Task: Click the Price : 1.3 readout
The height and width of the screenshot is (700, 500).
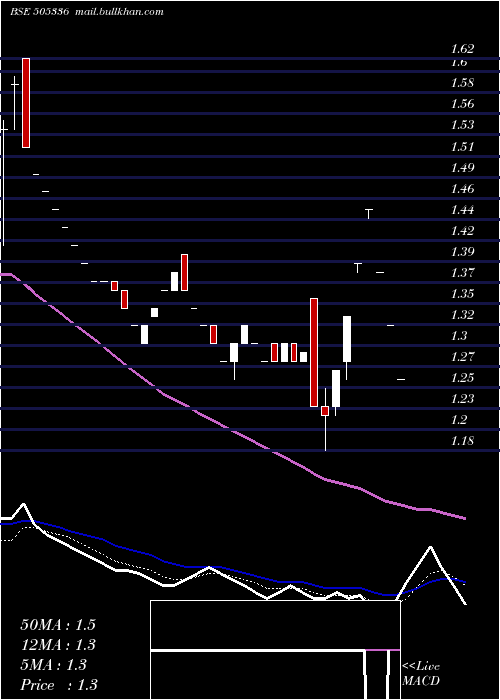Action: pyautogui.click(x=58, y=685)
